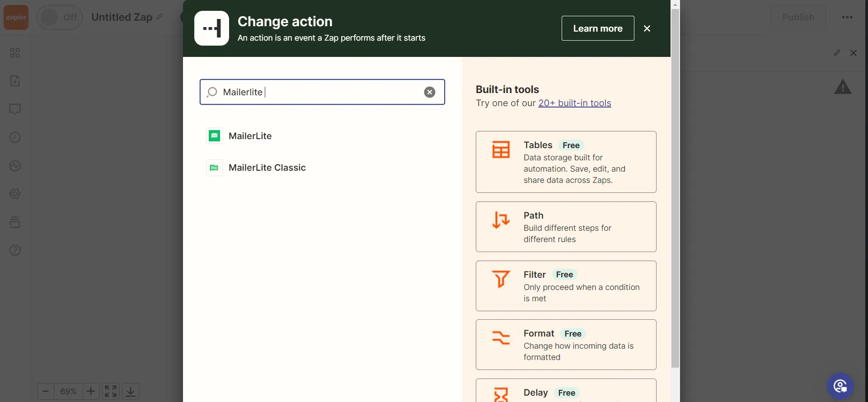This screenshot has width=868, height=402.
Task: Click the Learn more button
Action: pos(598,28)
